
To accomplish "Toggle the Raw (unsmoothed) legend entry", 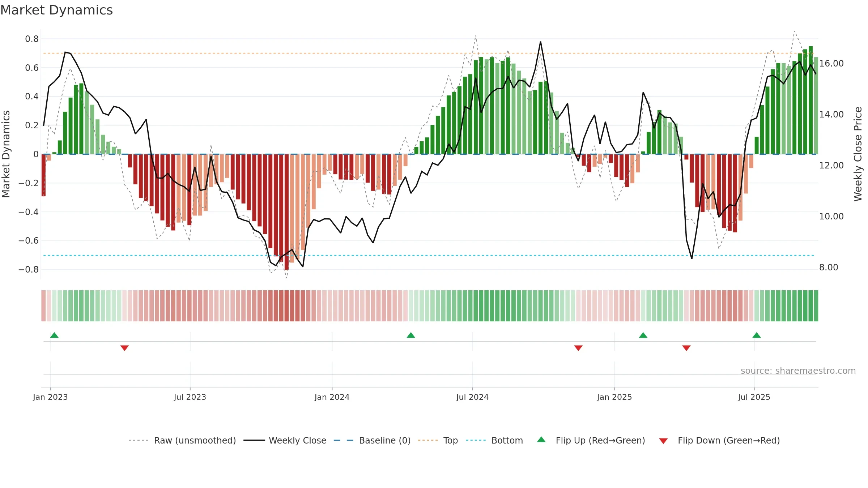I will pos(182,440).
